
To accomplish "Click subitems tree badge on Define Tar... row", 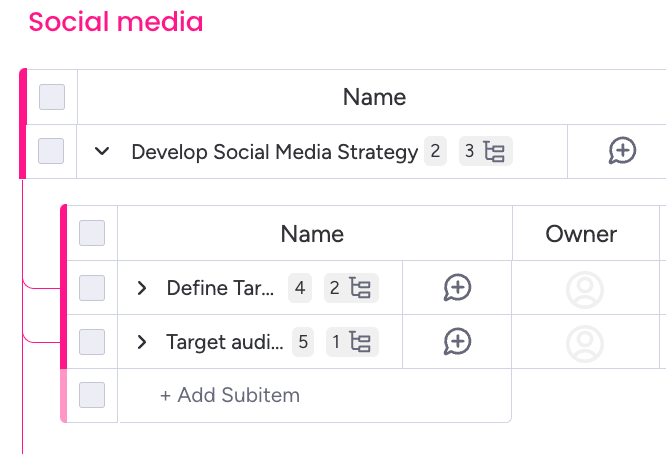I will [x=351, y=289].
